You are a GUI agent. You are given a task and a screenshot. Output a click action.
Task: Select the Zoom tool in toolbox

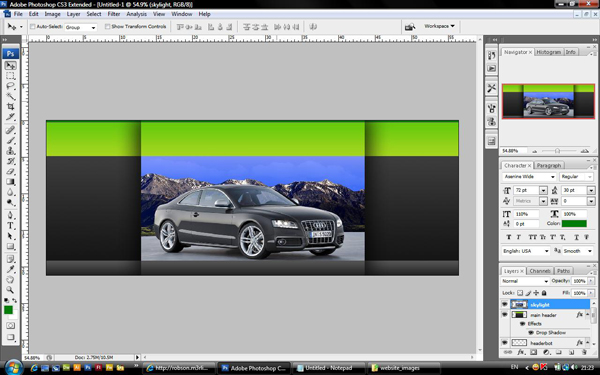pos(10,290)
